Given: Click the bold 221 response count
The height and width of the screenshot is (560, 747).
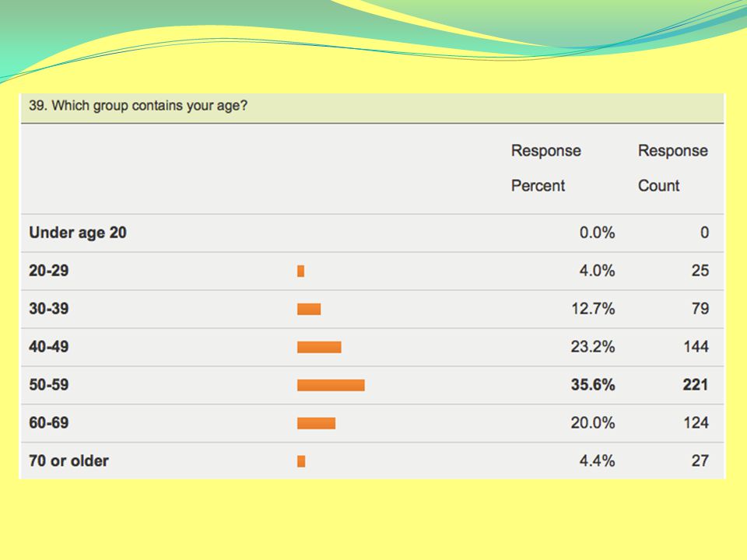Looking at the screenshot, I should 696,385.
